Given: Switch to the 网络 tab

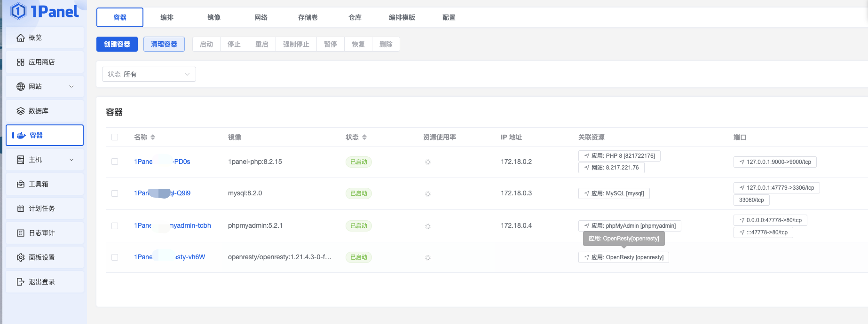Looking at the screenshot, I should point(261,17).
